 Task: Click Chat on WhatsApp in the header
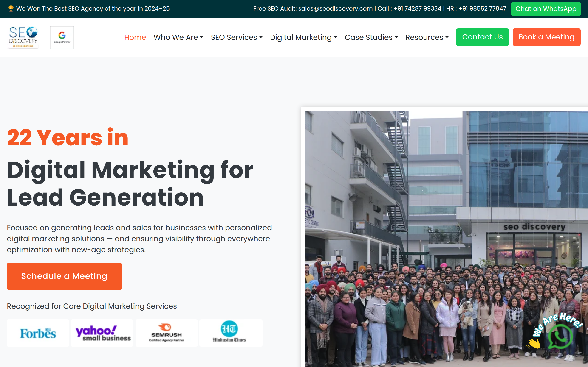(546, 9)
